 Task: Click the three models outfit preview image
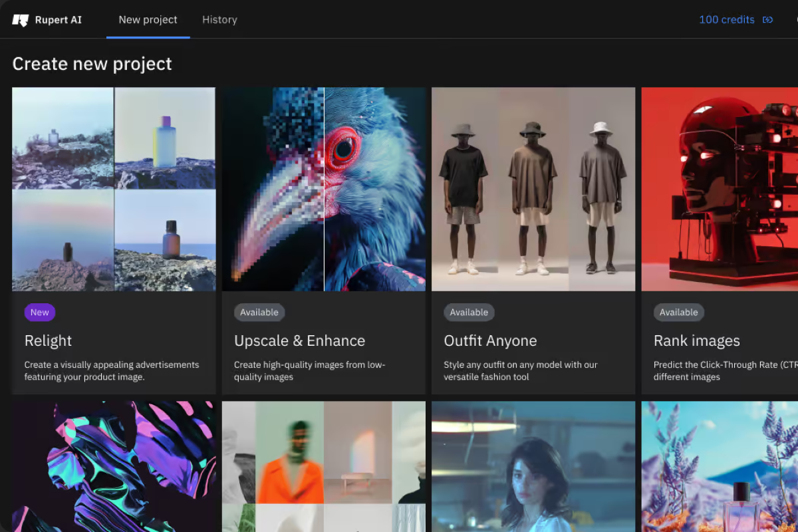point(533,189)
